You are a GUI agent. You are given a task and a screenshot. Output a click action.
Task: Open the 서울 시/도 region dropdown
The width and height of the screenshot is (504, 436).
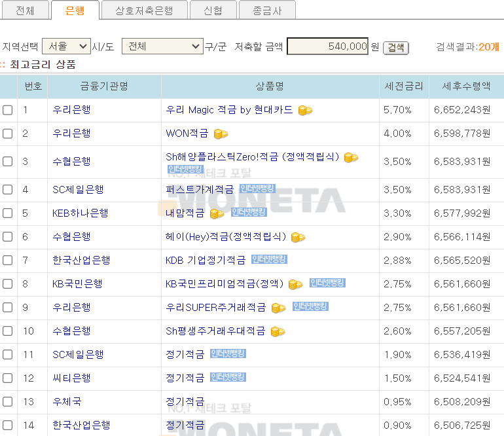click(x=67, y=46)
